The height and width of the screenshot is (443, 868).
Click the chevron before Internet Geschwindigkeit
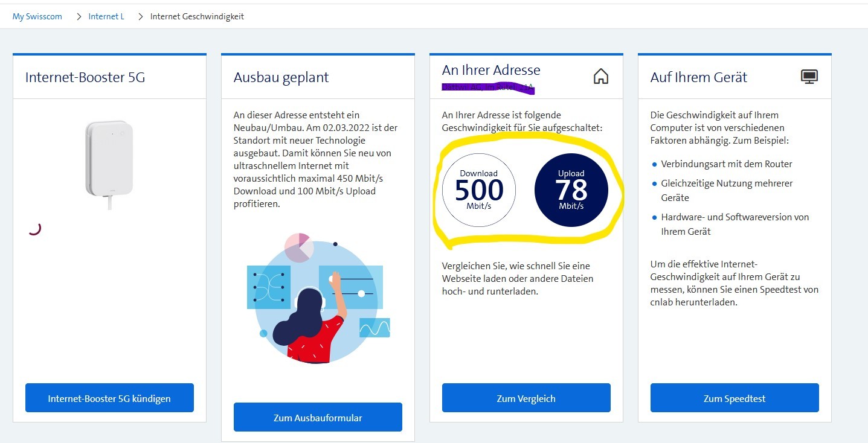point(140,17)
